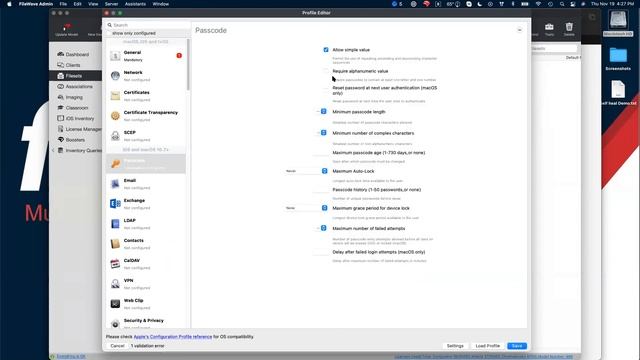Open the Window menu
Image resolution: width=640 pixels, height=360 pixels.
pos(161,4)
